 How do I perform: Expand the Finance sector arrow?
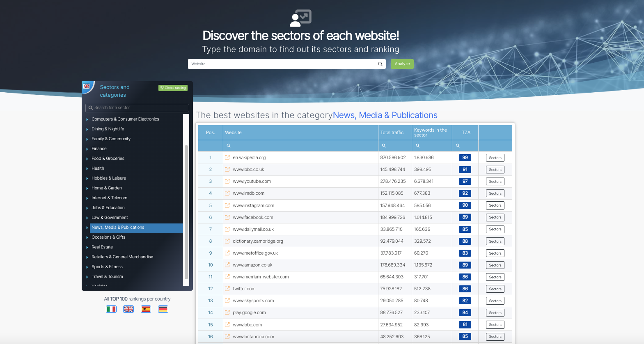pyautogui.click(x=87, y=149)
